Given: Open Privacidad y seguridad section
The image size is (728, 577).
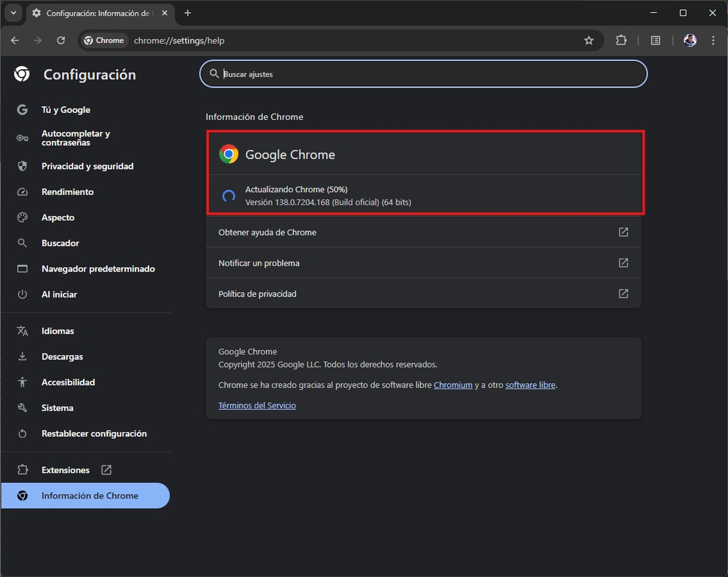Looking at the screenshot, I should 86,166.
